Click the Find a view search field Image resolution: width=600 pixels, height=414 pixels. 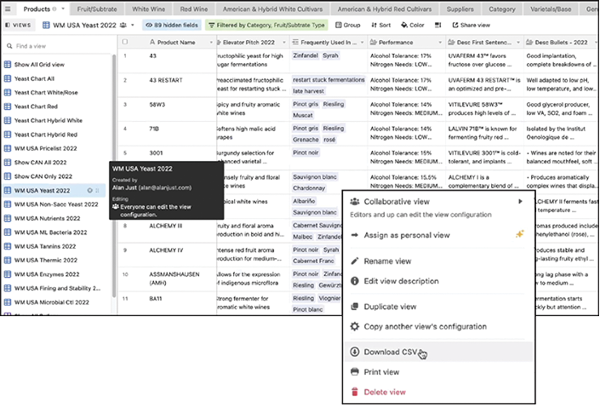click(x=59, y=46)
